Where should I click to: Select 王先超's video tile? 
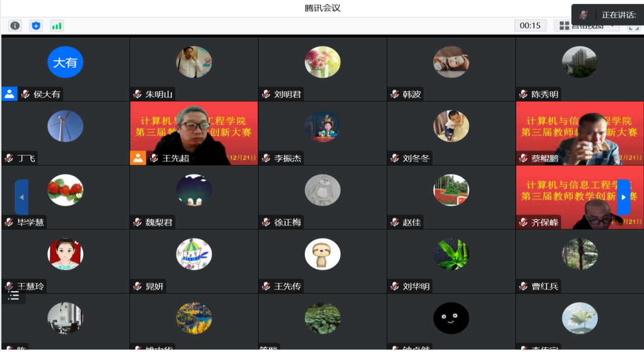(x=194, y=134)
